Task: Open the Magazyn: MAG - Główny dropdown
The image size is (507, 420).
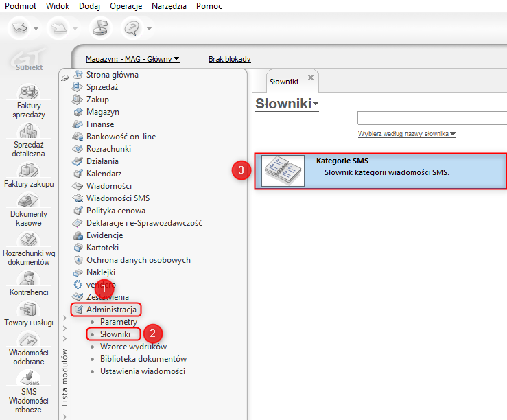Action: click(x=132, y=59)
